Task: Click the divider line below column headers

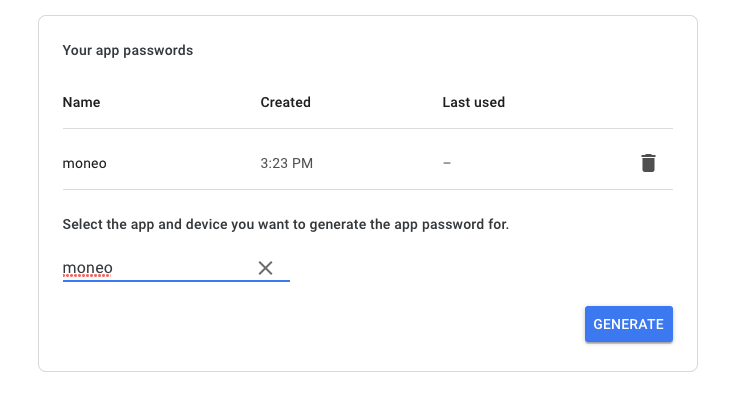Action: [368, 129]
